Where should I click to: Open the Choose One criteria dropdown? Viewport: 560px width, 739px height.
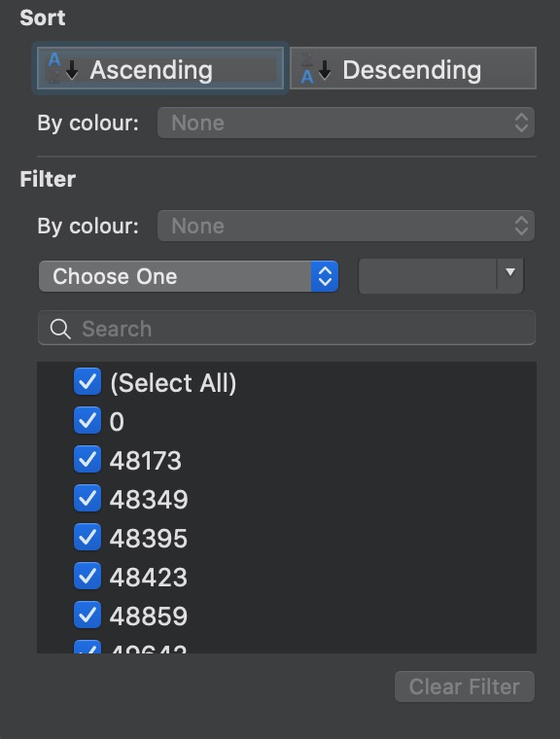point(189,276)
